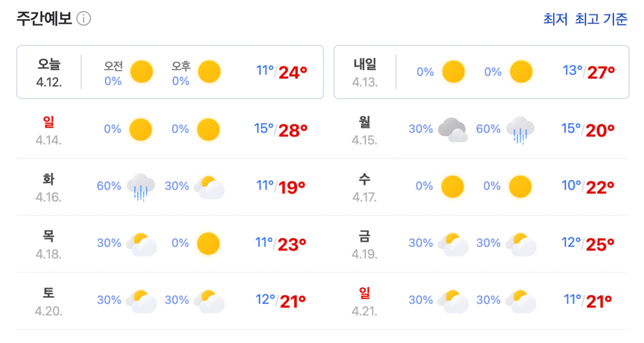Click Wednesday 4.17. afternoon sun icon
Viewport: 644px width, 343px height.
tap(520, 187)
